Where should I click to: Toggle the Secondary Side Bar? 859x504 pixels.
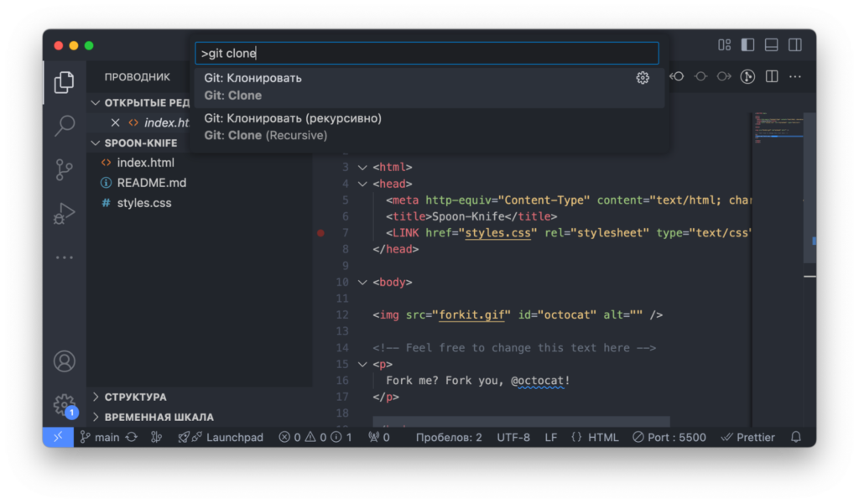pos(794,45)
